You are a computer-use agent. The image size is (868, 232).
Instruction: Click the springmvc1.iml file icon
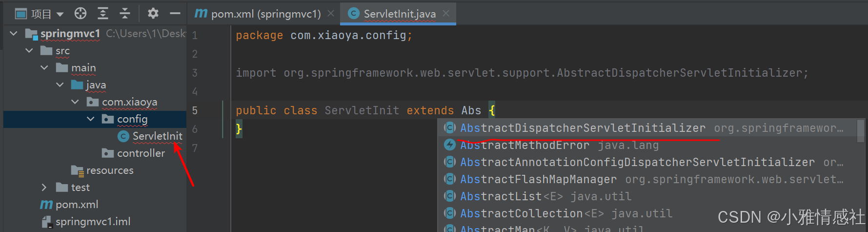(47, 222)
